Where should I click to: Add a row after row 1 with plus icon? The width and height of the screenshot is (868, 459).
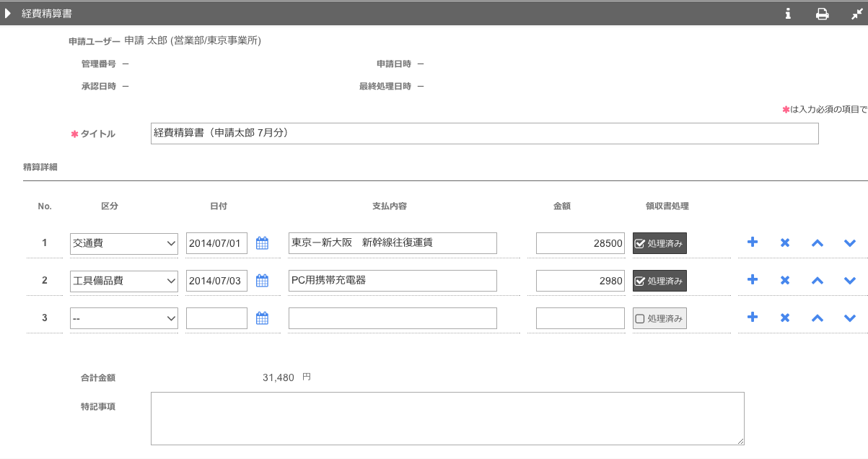752,242
